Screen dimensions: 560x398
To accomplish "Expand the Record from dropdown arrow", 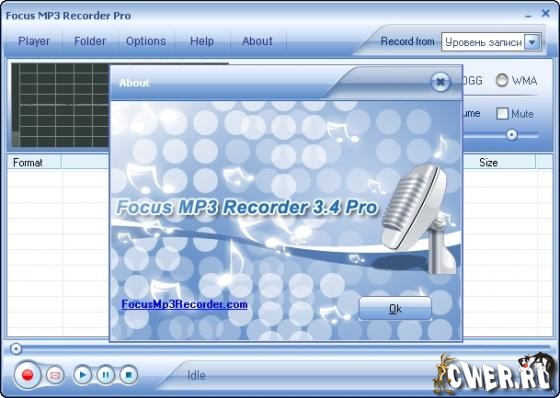I will click(x=532, y=42).
